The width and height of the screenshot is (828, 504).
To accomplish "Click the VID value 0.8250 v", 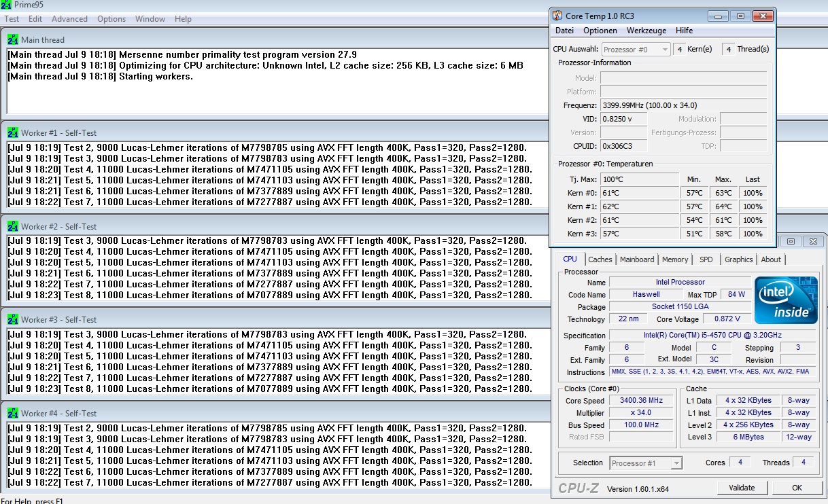I will click(x=623, y=119).
